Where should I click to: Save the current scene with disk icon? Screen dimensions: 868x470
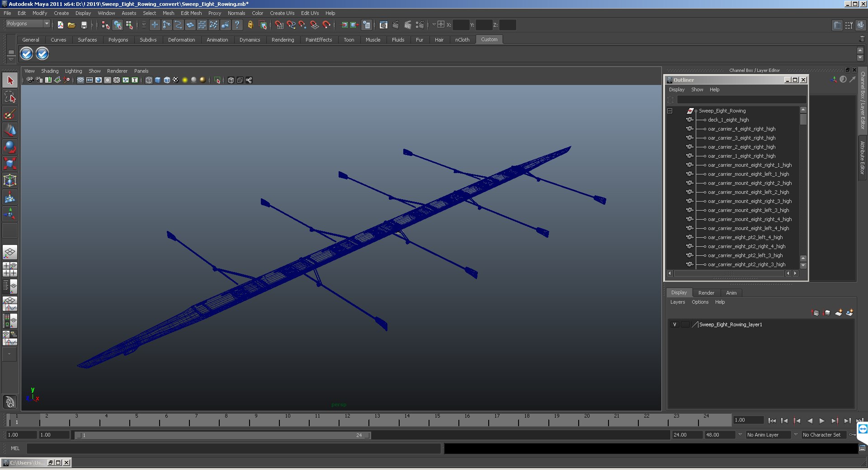tap(84, 25)
